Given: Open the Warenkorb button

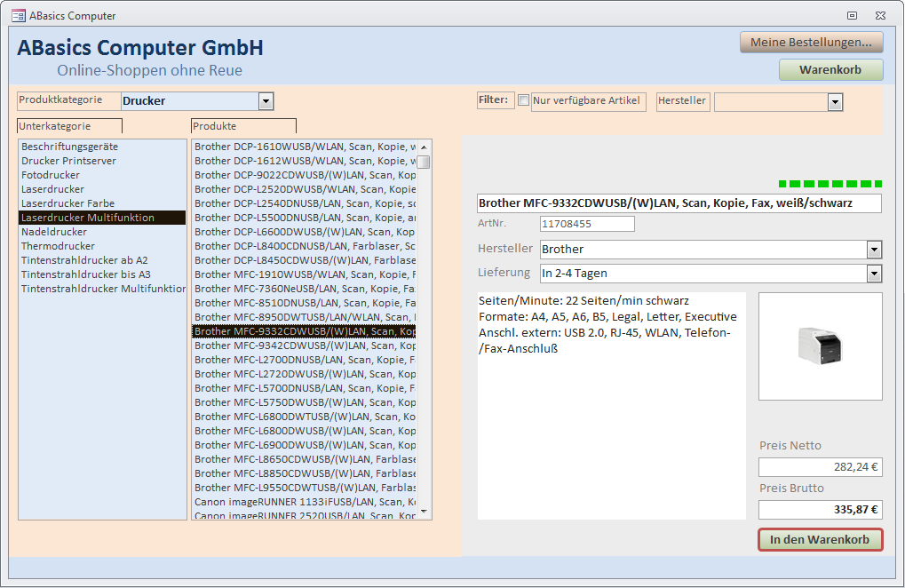Looking at the screenshot, I should [830, 70].
